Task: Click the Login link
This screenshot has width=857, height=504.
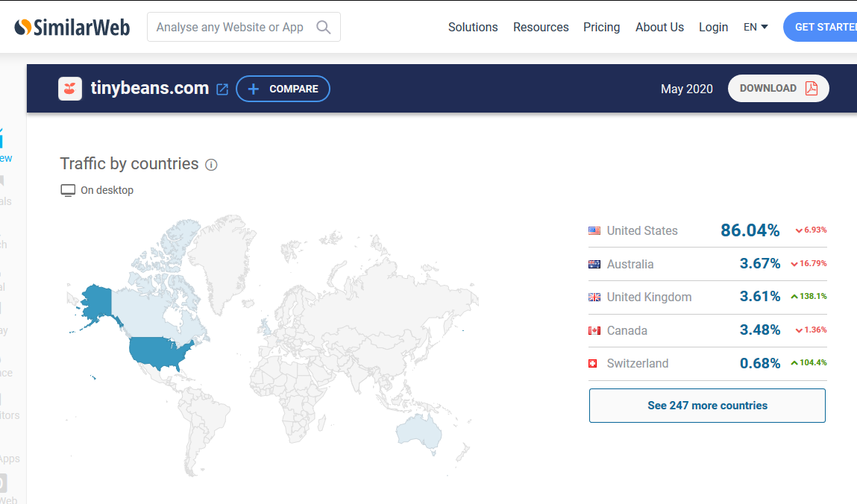Action: (713, 27)
